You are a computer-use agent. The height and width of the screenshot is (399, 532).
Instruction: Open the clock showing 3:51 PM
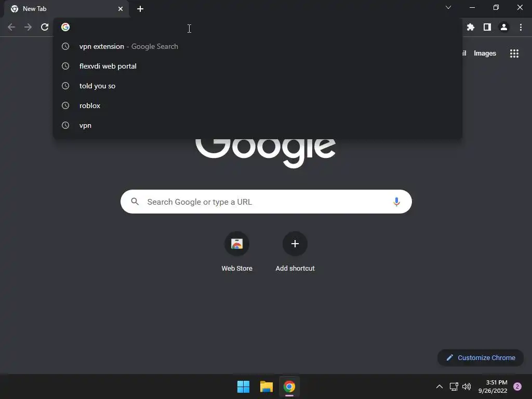tap(493, 387)
